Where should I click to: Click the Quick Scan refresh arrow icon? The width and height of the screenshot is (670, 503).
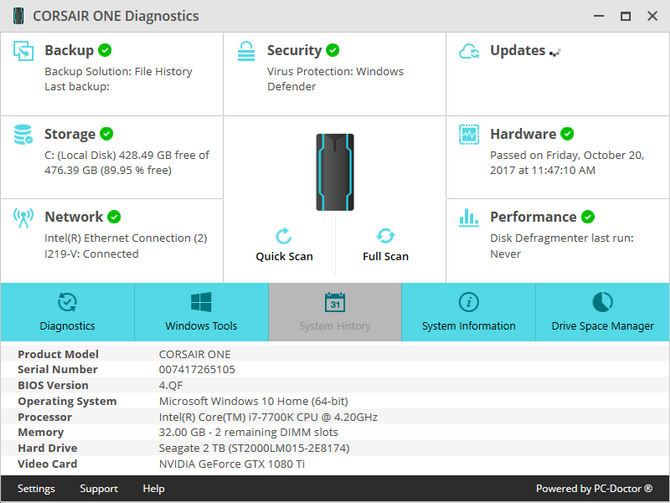click(284, 235)
